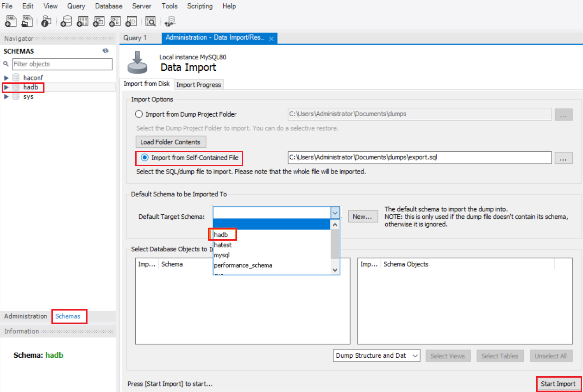
Task: Open a new SQL query tab
Action: (x=10, y=21)
